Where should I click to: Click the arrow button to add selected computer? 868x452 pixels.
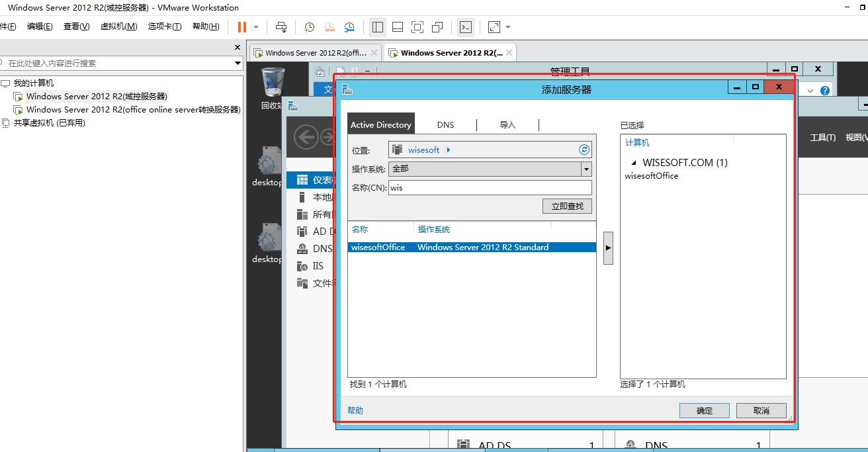(608, 248)
